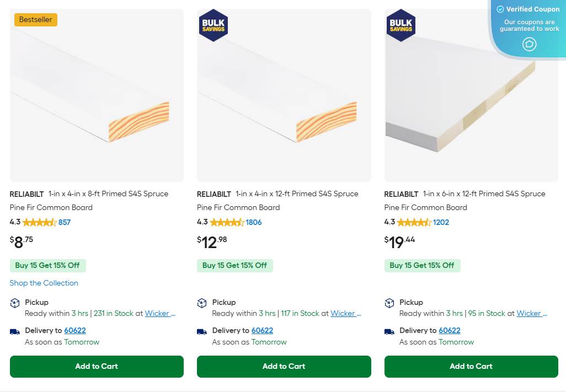Viewport: 566px width, 392px height.
Task: Click the Verified Coupon checkmark icon
Action: point(500,9)
